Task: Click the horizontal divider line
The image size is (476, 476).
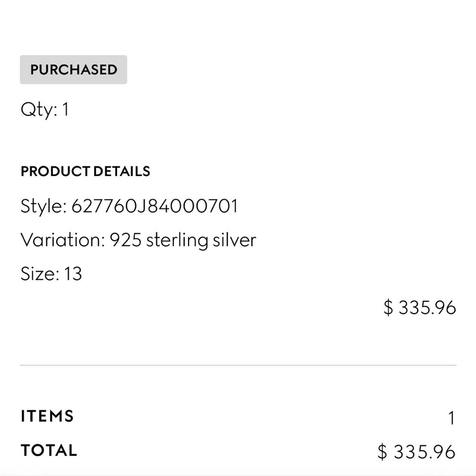Action: [x=238, y=366]
